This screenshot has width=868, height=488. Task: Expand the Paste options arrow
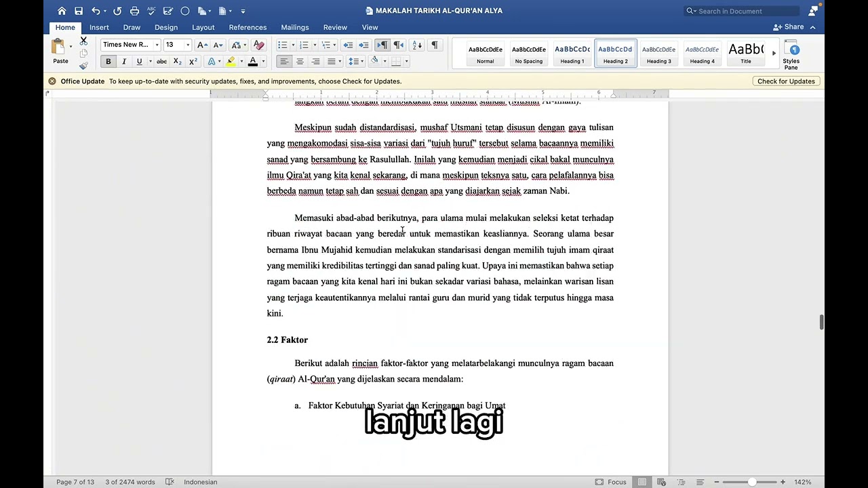[71, 47]
